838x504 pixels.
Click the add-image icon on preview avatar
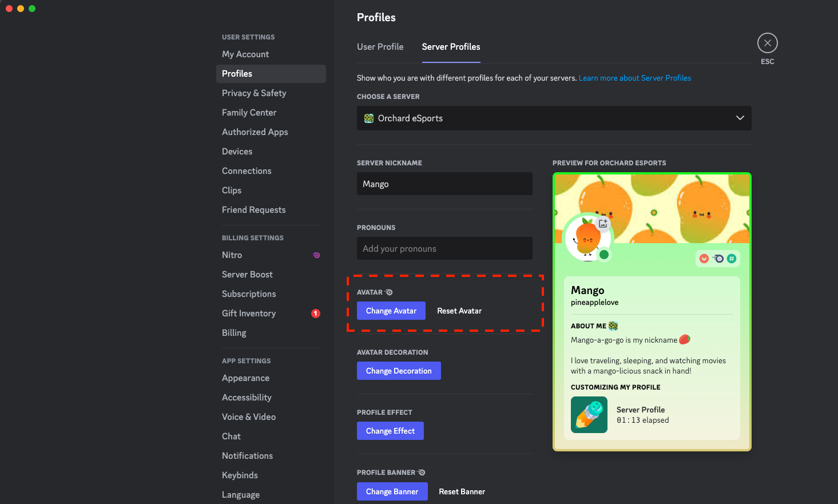pos(603,224)
